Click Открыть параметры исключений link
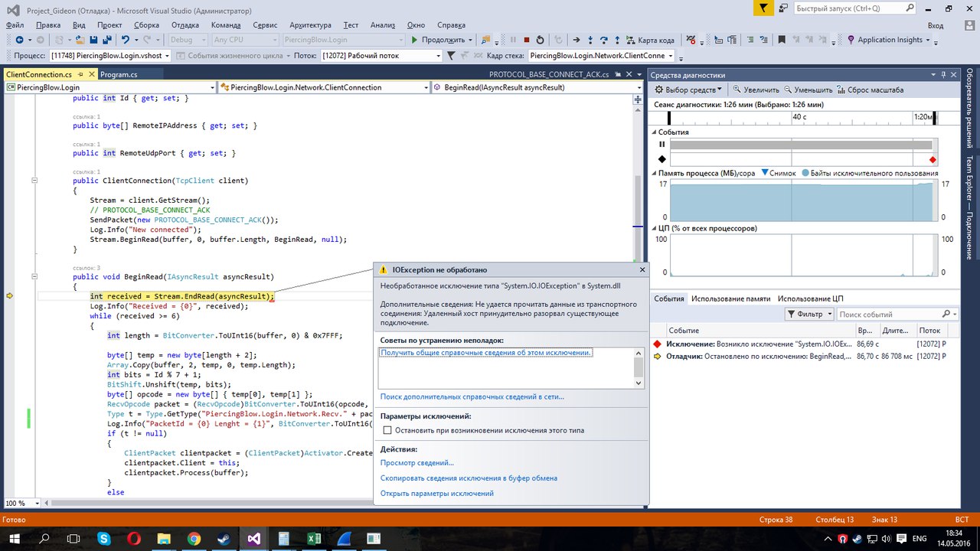The width and height of the screenshot is (980, 551). point(437,493)
